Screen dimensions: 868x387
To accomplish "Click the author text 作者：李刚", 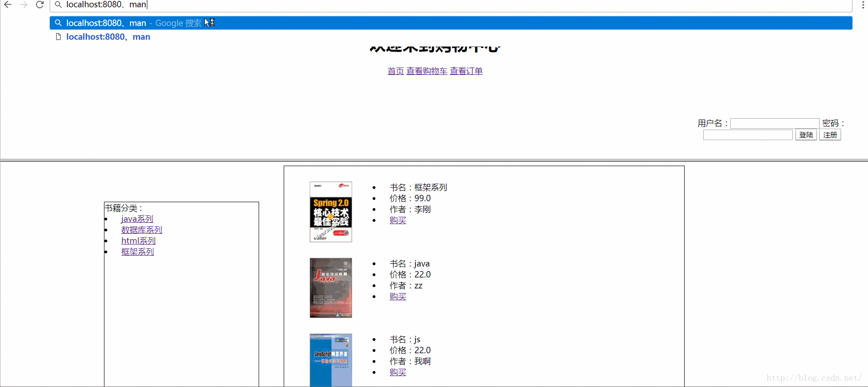I will point(410,209).
